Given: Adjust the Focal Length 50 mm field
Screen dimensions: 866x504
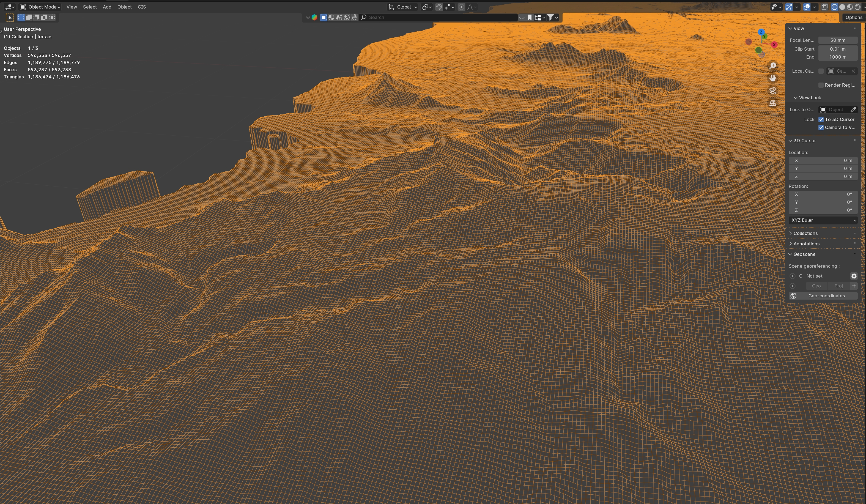Looking at the screenshot, I should (837, 40).
